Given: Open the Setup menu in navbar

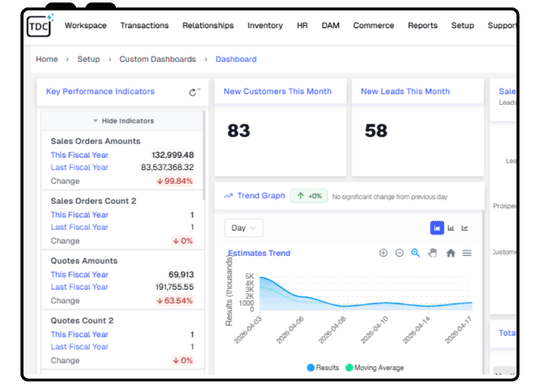Looking at the screenshot, I should click(x=463, y=25).
